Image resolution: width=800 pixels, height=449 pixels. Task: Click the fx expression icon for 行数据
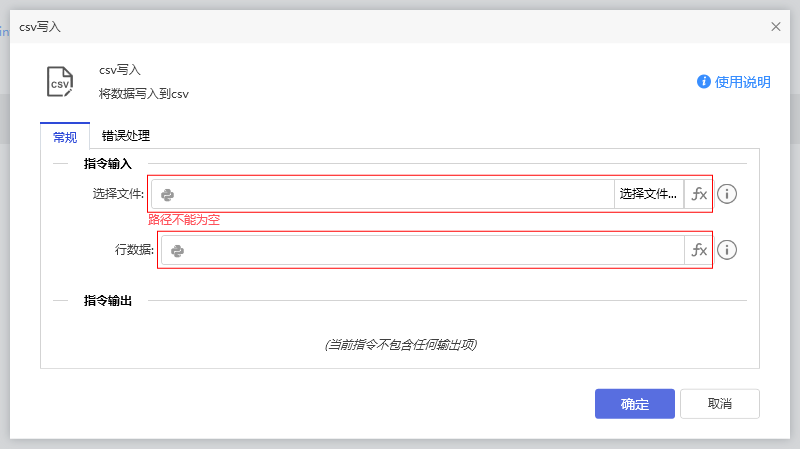(699, 250)
